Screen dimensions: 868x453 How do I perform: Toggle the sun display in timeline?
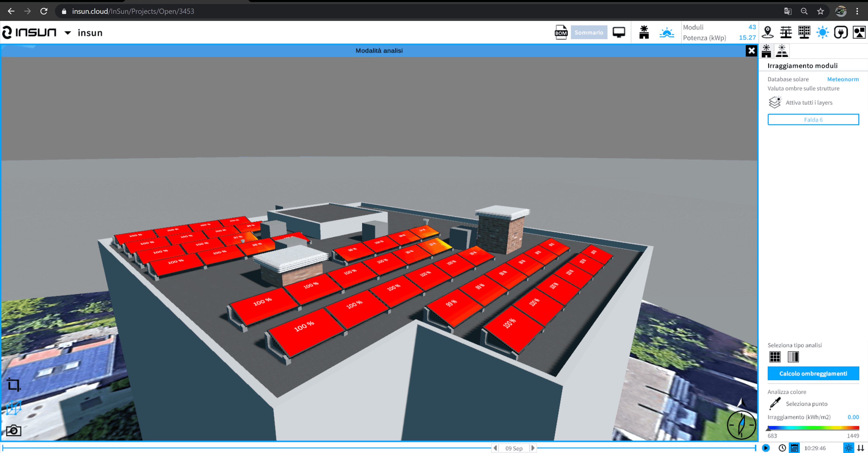pos(849,448)
